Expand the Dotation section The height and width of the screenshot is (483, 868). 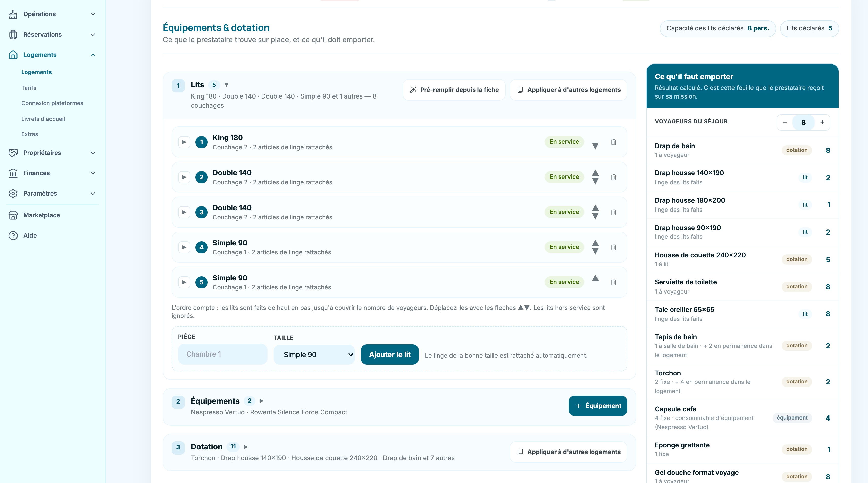click(x=246, y=447)
